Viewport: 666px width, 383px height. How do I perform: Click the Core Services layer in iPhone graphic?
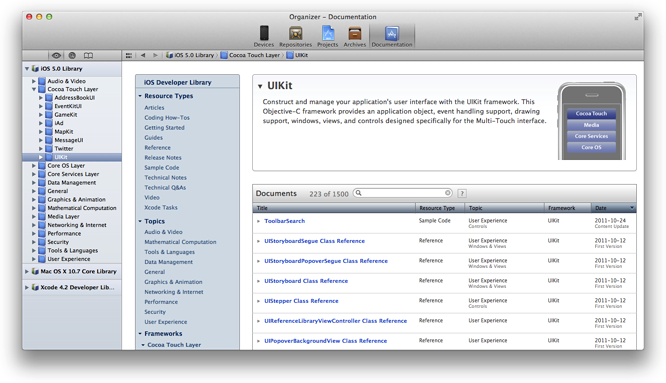[591, 136]
